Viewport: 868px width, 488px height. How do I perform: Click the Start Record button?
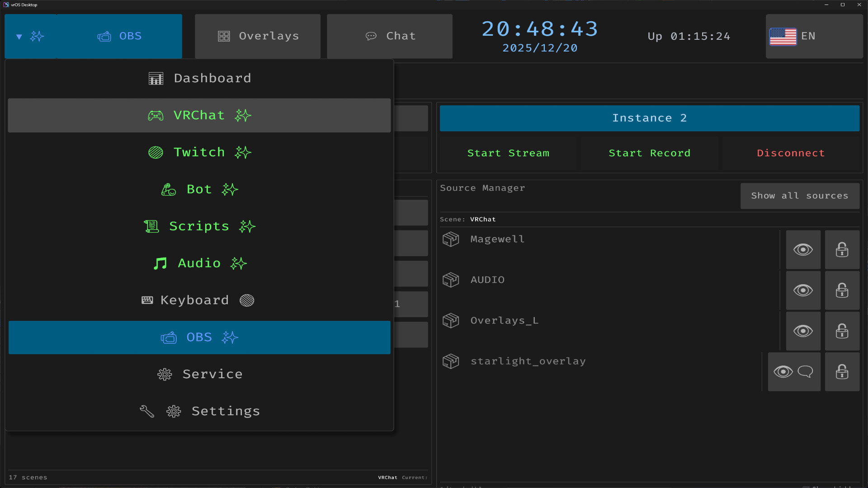click(650, 153)
